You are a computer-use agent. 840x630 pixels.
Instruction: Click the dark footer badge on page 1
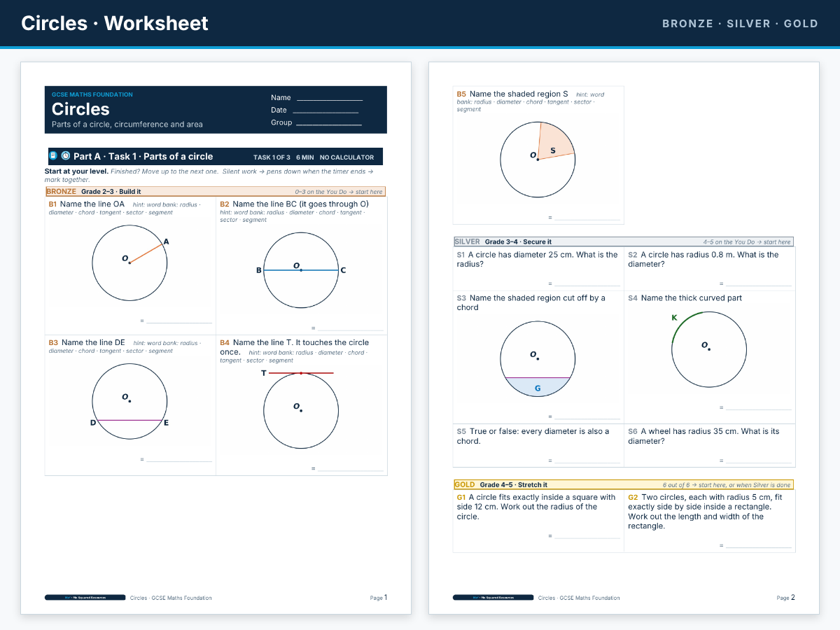pos(85,598)
